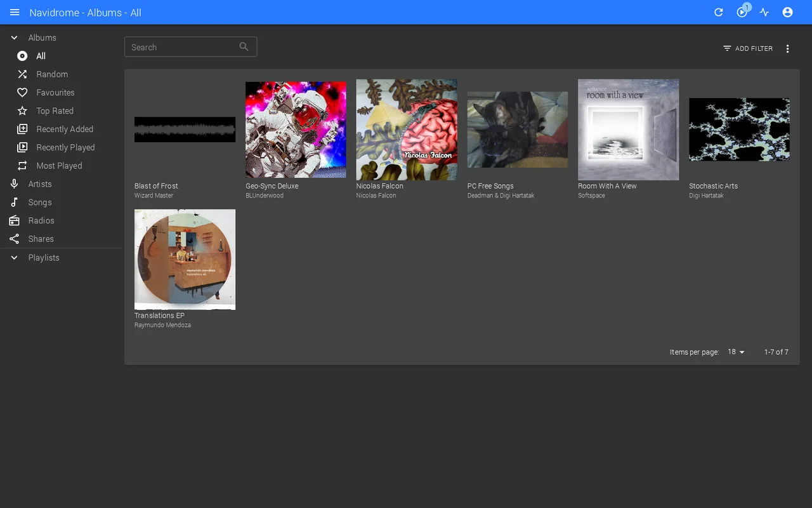812x508 pixels.
Task: Click the album Search input field
Action: [190, 47]
